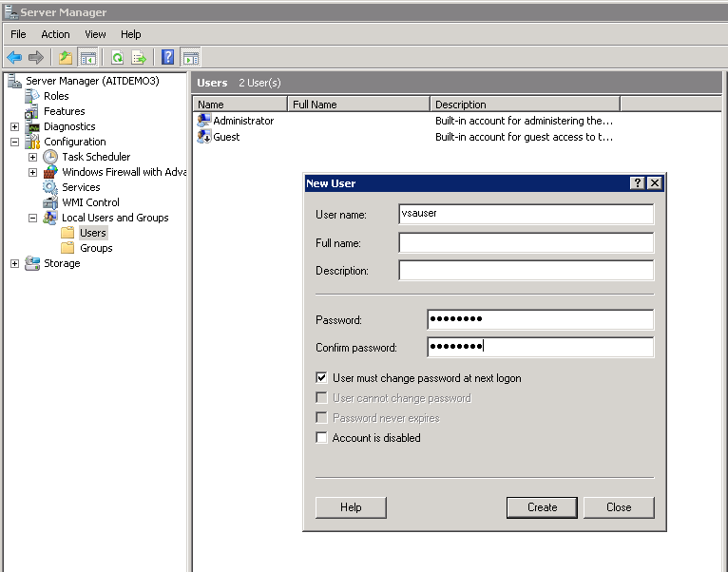Open the Action menu
728x572 pixels.
[55, 34]
